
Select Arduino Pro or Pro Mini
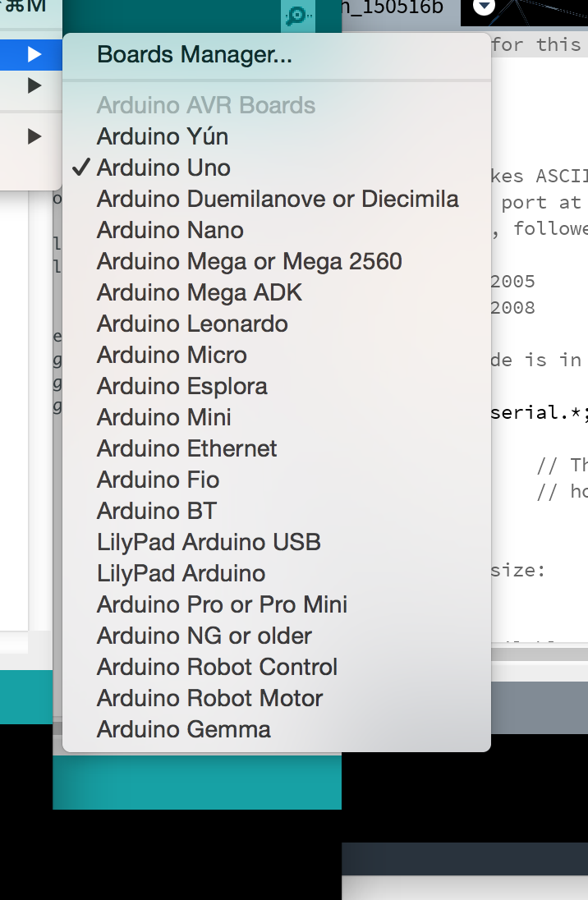click(x=276, y=604)
